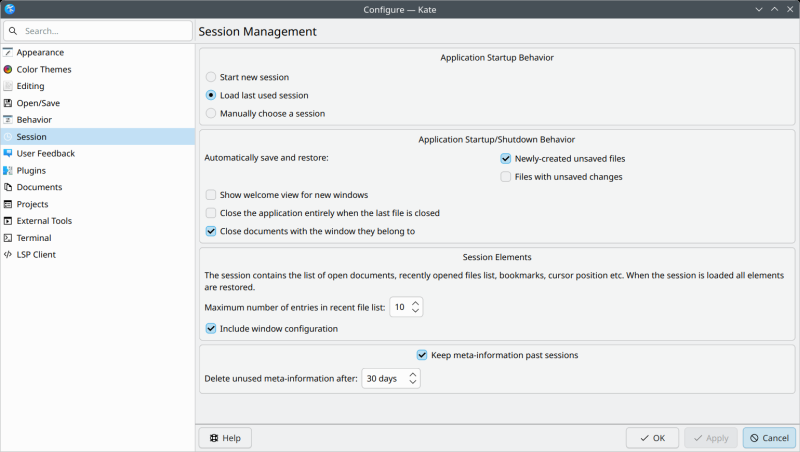
Task: Go to Color Themes settings
Action: 97,69
